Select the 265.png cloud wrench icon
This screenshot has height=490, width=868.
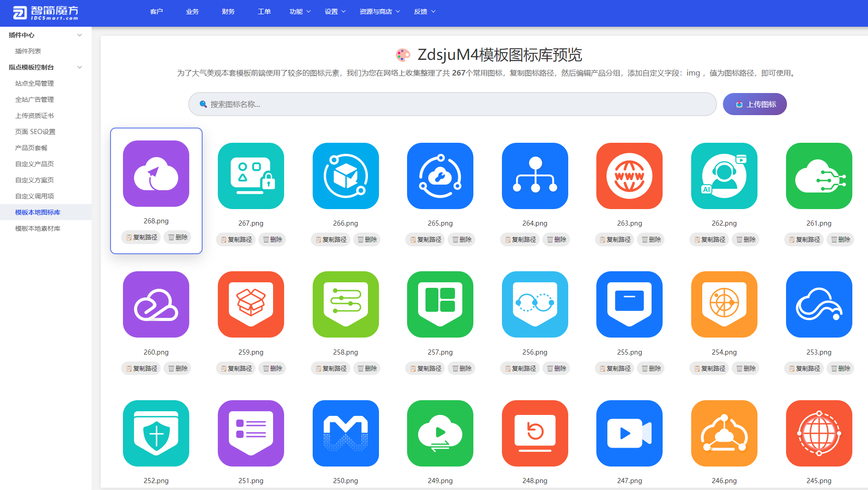click(440, 176)
